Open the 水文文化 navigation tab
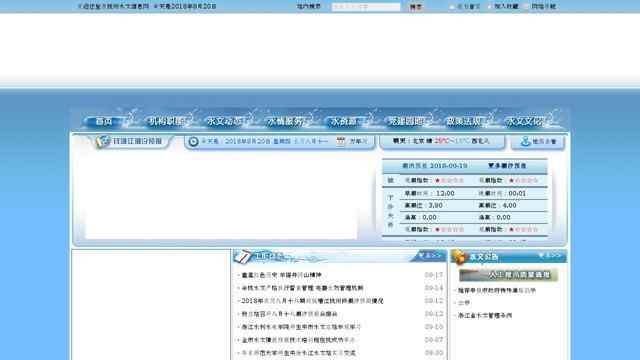 (x=524, y=121)
